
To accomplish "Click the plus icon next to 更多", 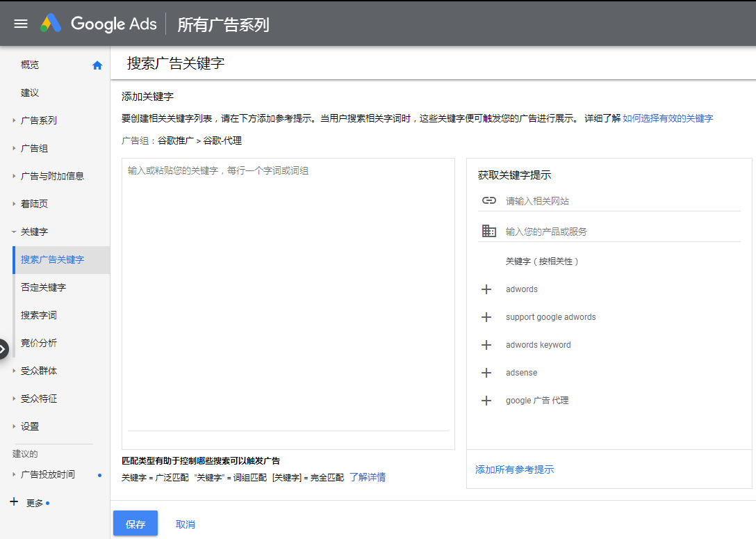I will [x=14, y=502].
